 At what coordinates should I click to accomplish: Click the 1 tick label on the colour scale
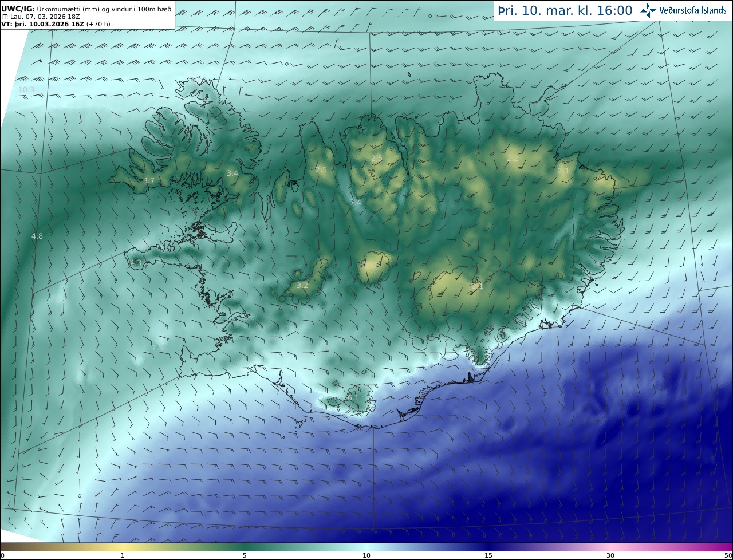(122, 555)
